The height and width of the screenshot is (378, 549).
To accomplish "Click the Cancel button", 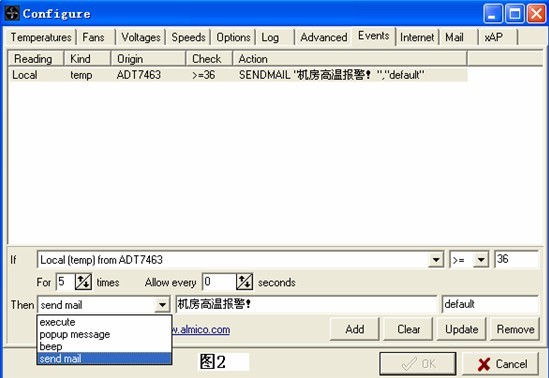I will click(x=501, y=364).
